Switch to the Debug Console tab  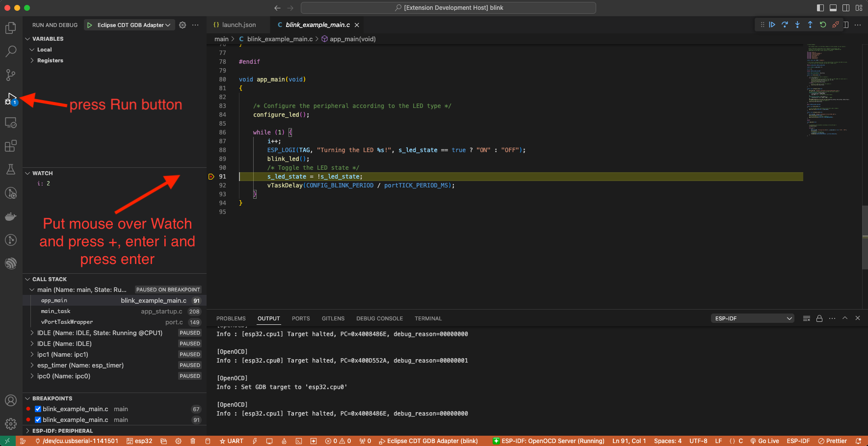379,318
